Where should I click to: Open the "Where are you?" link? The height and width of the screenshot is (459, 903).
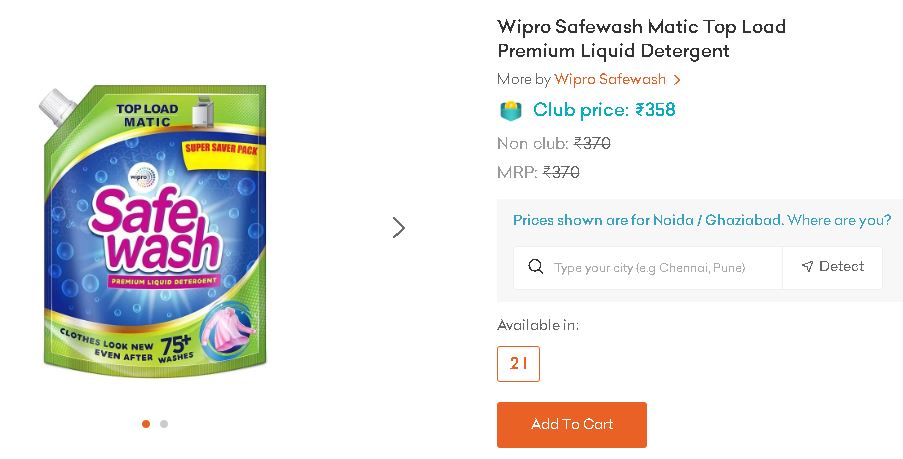(839, 220)
